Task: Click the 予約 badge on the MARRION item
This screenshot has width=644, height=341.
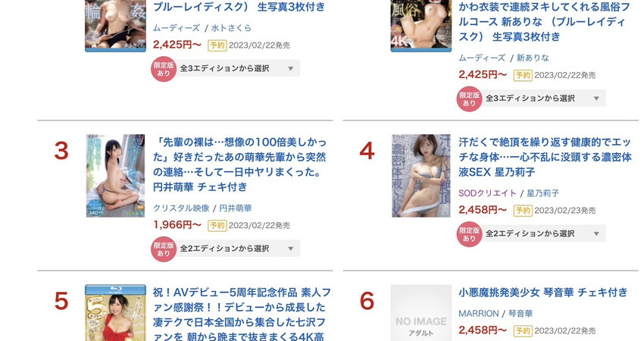Action: 523,330
